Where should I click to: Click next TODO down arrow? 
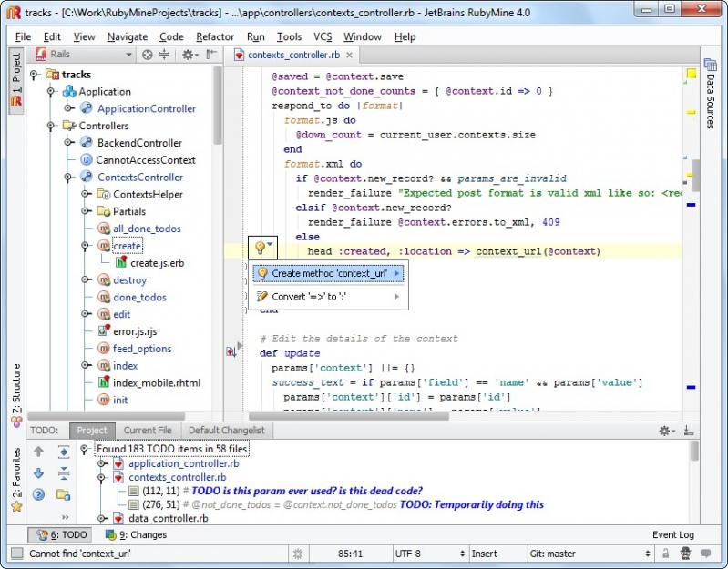(x=38, y=473)
